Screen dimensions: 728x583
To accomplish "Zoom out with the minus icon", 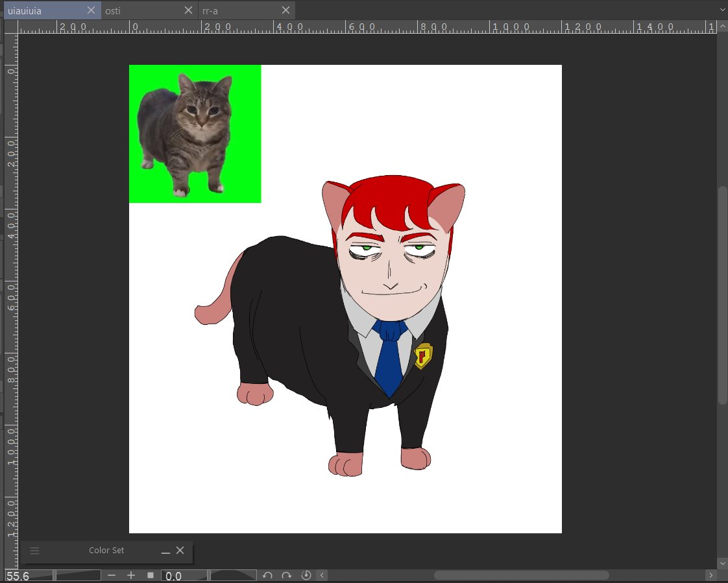I will [112, 576].
